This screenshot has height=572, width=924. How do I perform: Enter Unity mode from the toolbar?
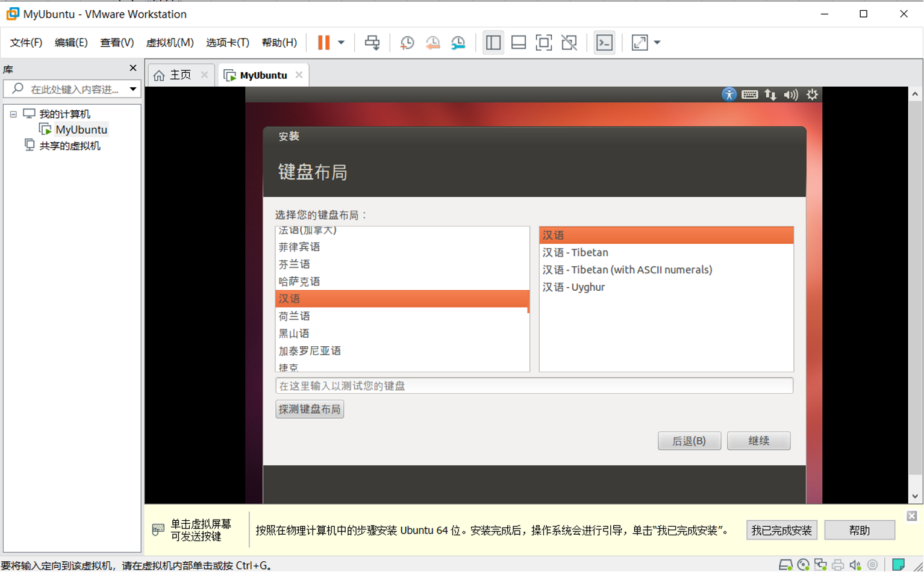click(x=569, y=42)
